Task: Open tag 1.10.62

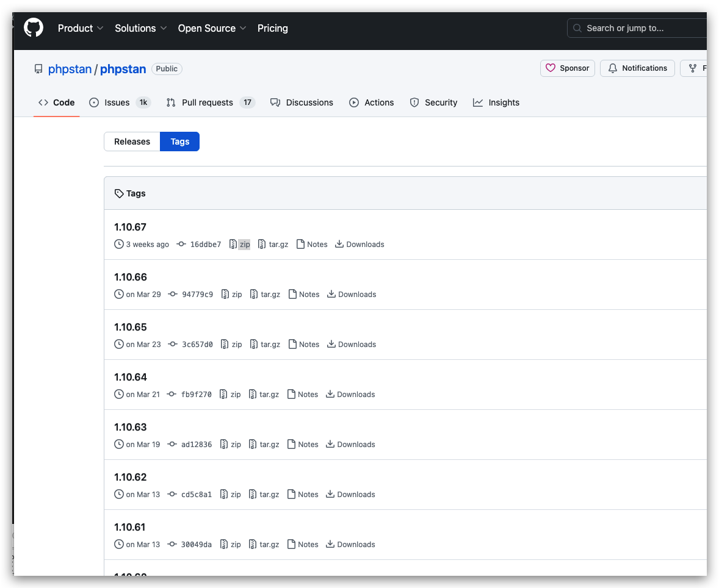Action: point(131,477)
